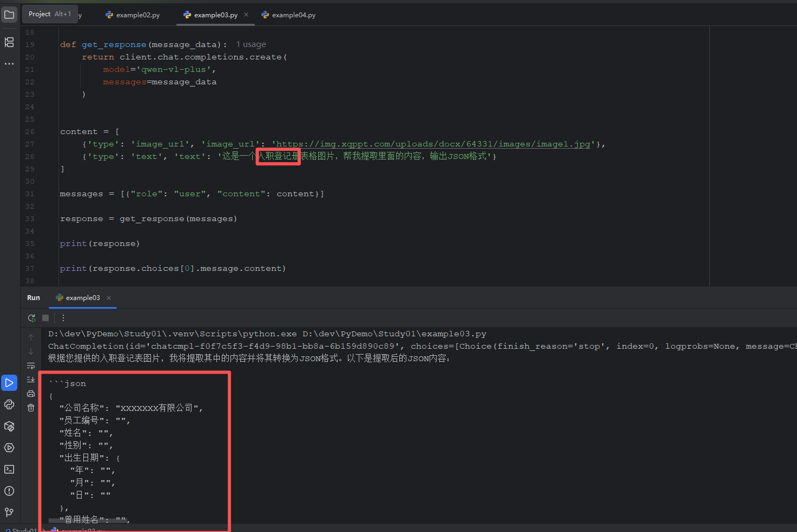Open the Python Packages tool window
Viewport: 797px width, 532px height.
coord(9,426)
